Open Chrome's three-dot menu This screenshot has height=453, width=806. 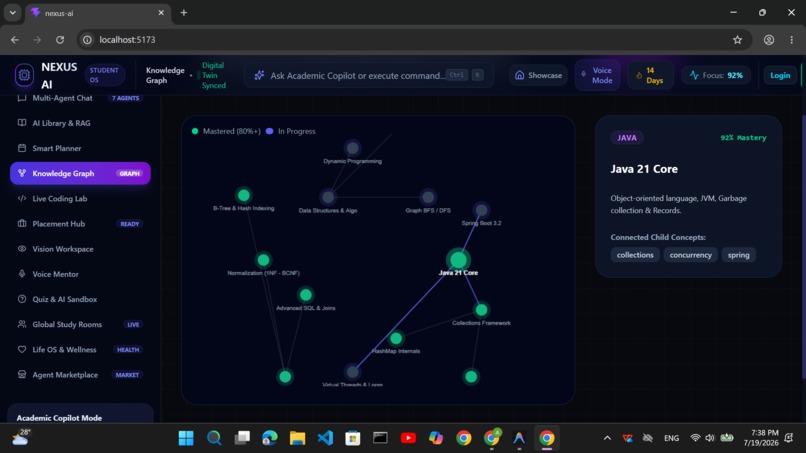[792, 40]
